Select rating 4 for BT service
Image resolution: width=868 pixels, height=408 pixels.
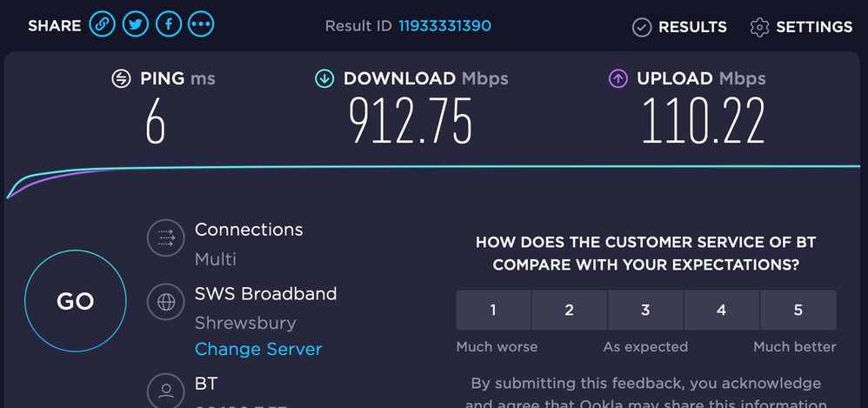pyautogui.click(x=722, y=311)
